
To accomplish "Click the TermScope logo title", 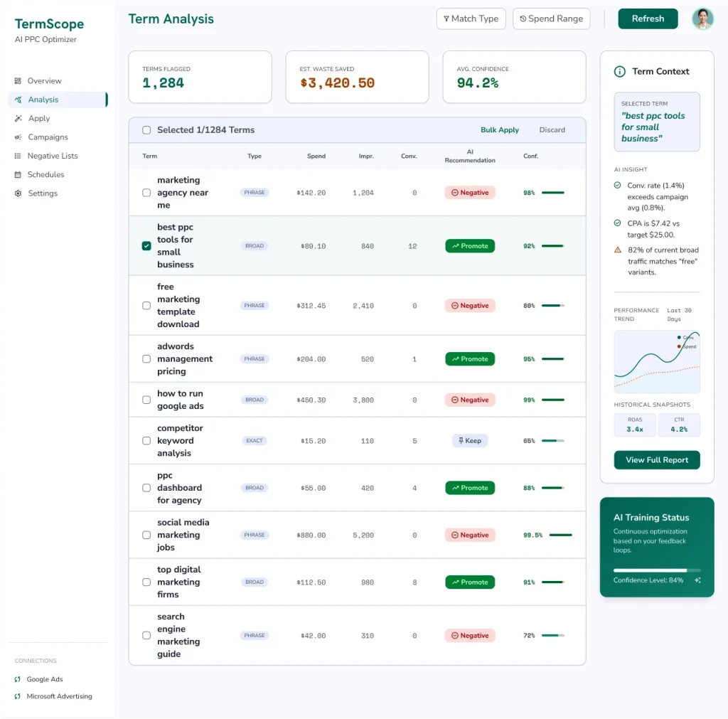I will point(49,24).
